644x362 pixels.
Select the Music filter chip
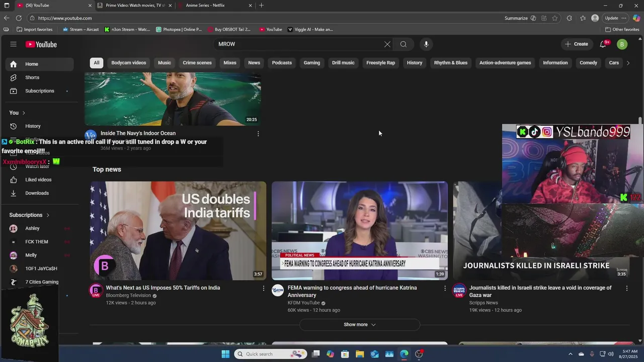[x=165, y=63]
